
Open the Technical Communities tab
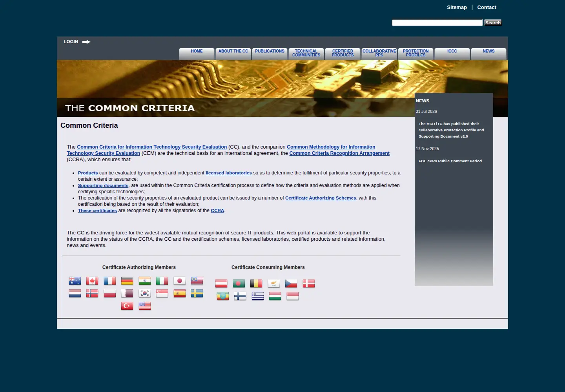306,54
